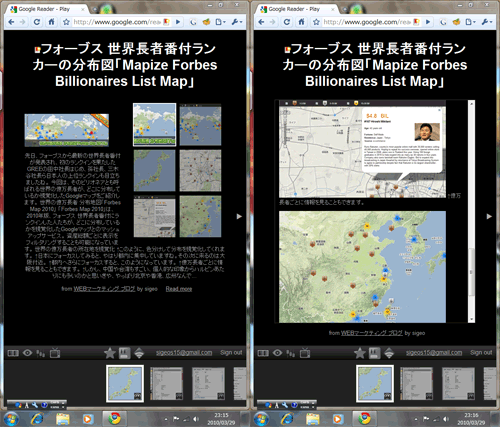Click the sliders icon in right Reader toolbar

tap(291, 353)
